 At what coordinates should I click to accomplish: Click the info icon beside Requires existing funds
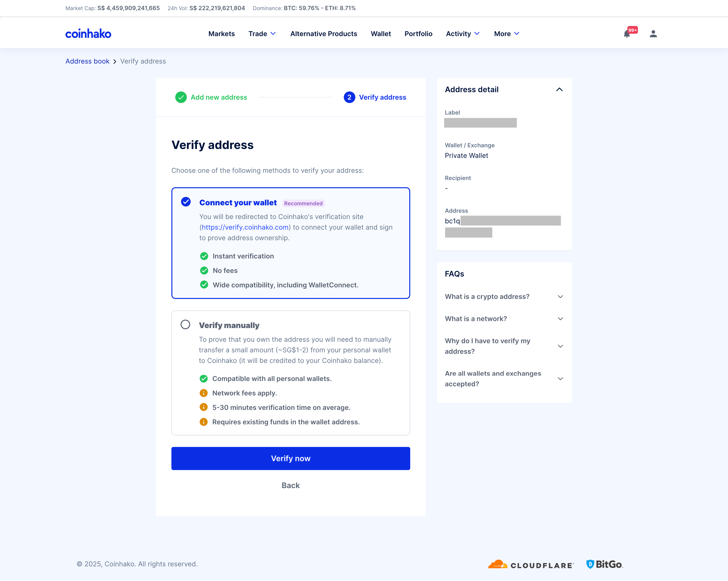(x=204, y=422)
